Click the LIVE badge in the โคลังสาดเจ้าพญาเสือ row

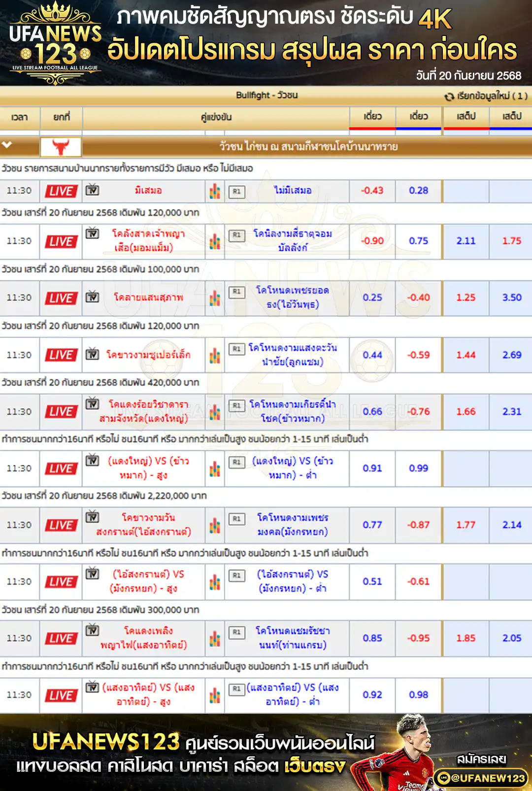(61, 241)
